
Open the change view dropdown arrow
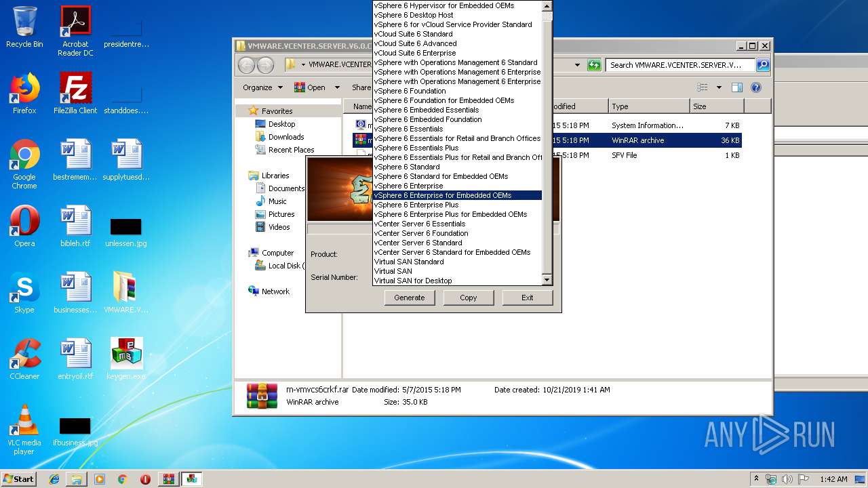click(719, 87)
